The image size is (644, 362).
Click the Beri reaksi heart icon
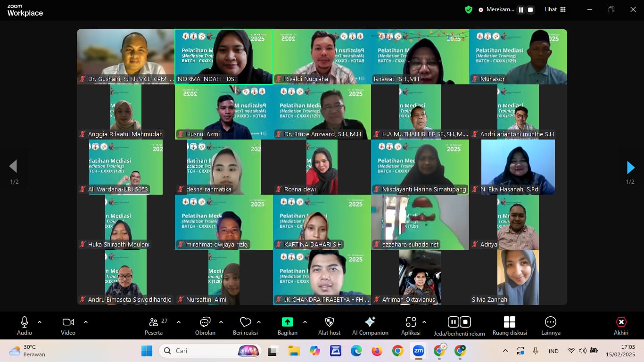tap(245, 322)
